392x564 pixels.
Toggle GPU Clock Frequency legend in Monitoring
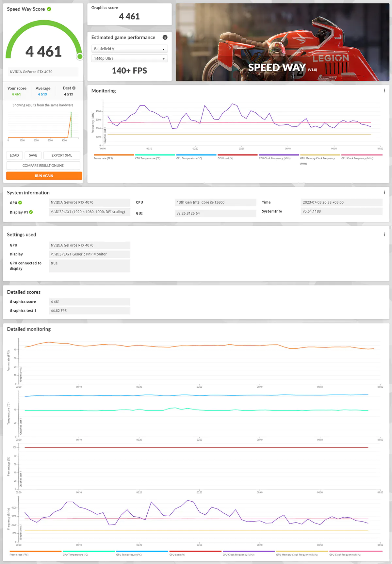361,157
